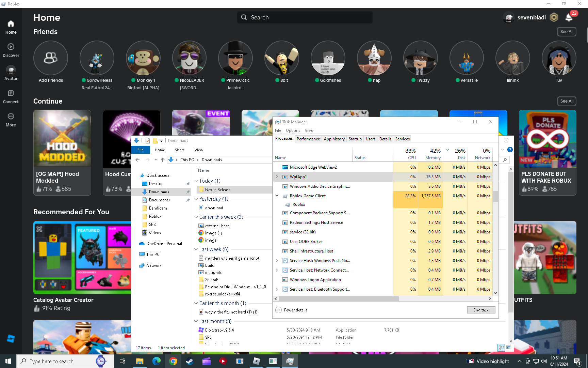
Task: Click the Task Manager horizontal scrollbar
Action: click(x=339, y=299)
